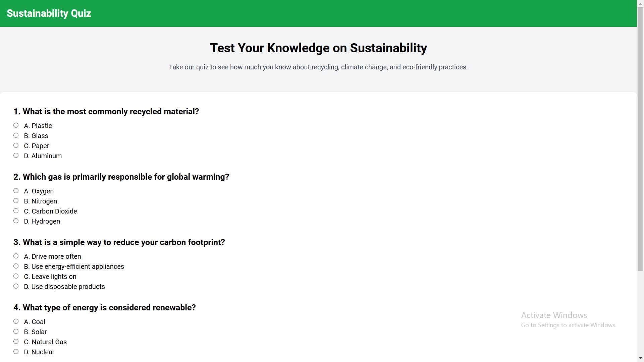Select the Leave lights on option
Screen dimensions: 644x362
[x=16, y=276]
